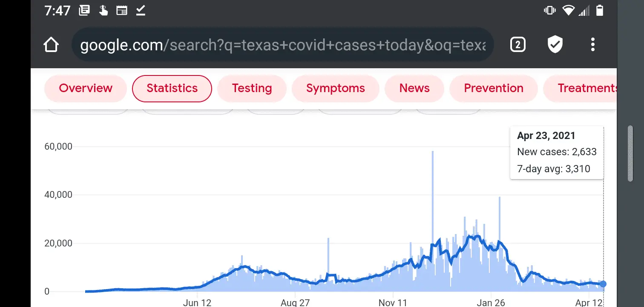Tap the checkmark notification icon in status bar
Screen dimensions: 644x307
click(141, 11)
